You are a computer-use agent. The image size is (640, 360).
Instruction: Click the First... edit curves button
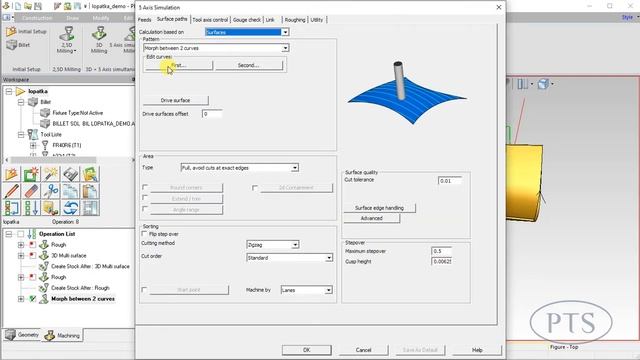[178, 65]
